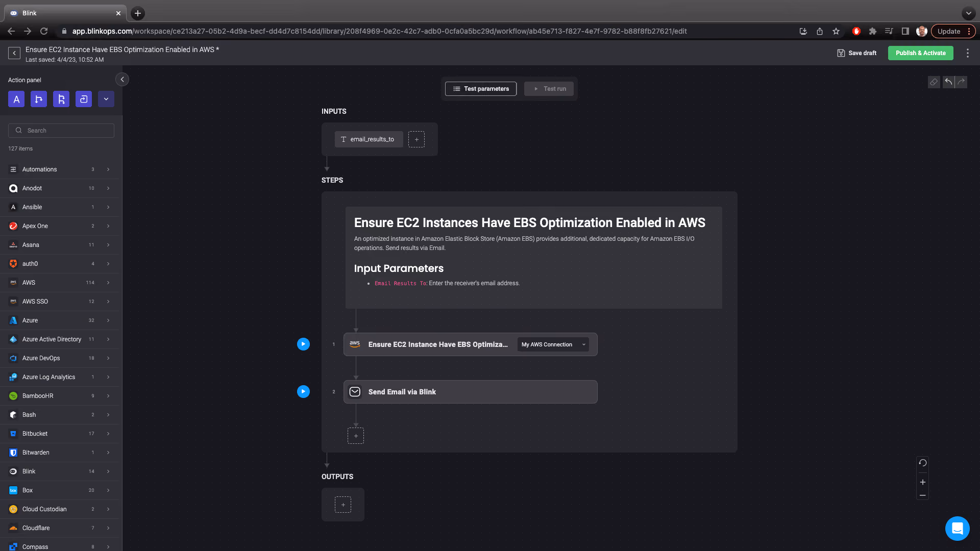Open the Bash category
The image size is (980, 551).
point(59,415)
